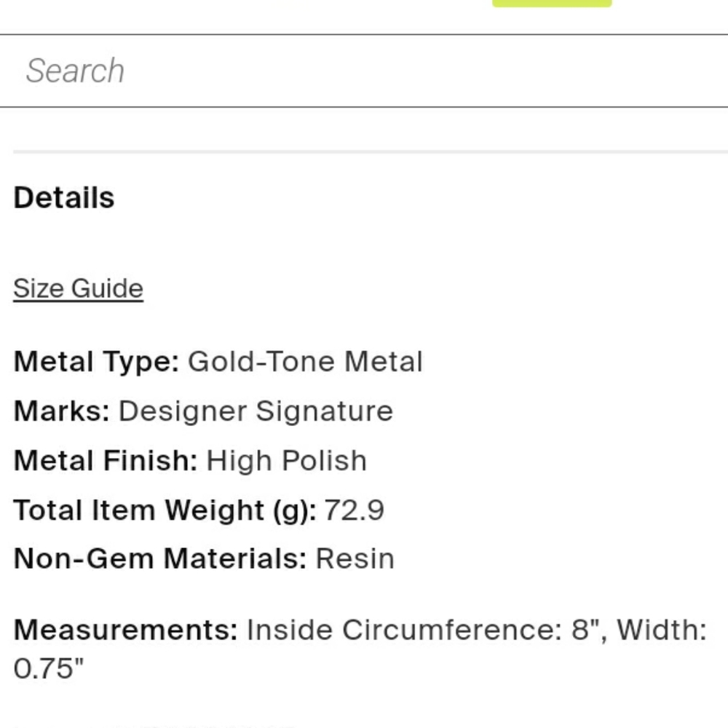Select the High Polish value text
This screenshot has height=728, width=728.
pos(286,461)
